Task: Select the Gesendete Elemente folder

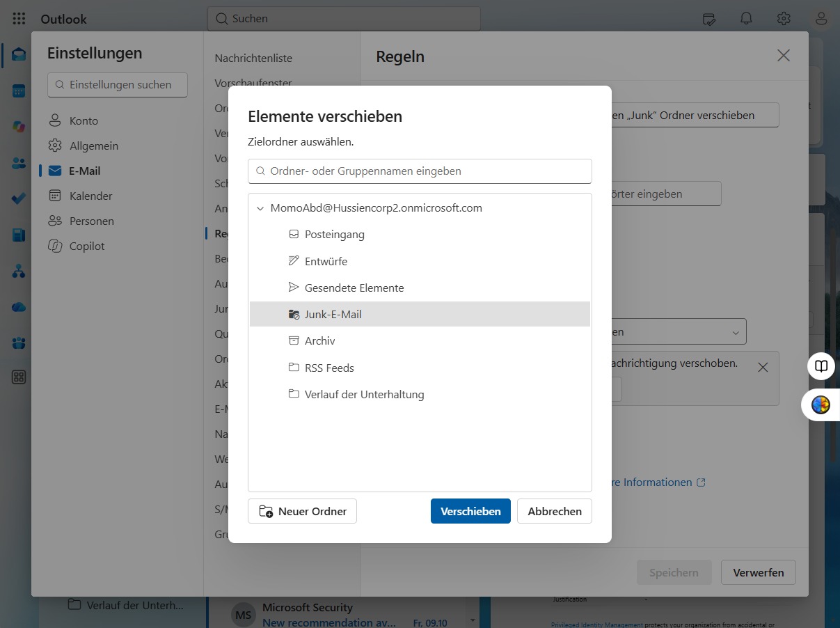Action: tap(420, 288)
